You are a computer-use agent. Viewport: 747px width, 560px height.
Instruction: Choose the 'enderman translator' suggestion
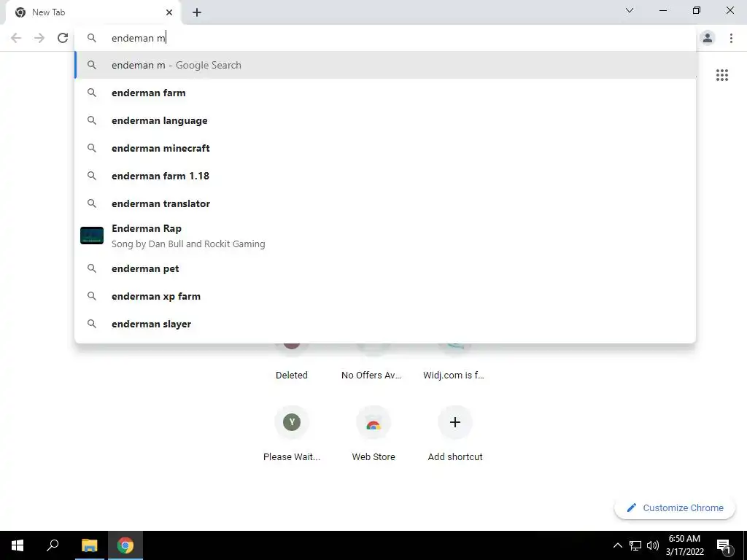(385, 203)
